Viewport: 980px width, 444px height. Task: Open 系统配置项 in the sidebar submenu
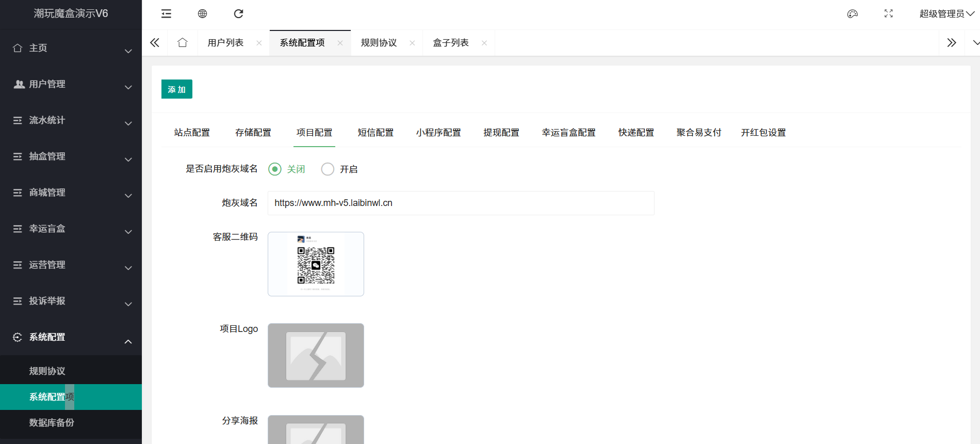(71, 397)
